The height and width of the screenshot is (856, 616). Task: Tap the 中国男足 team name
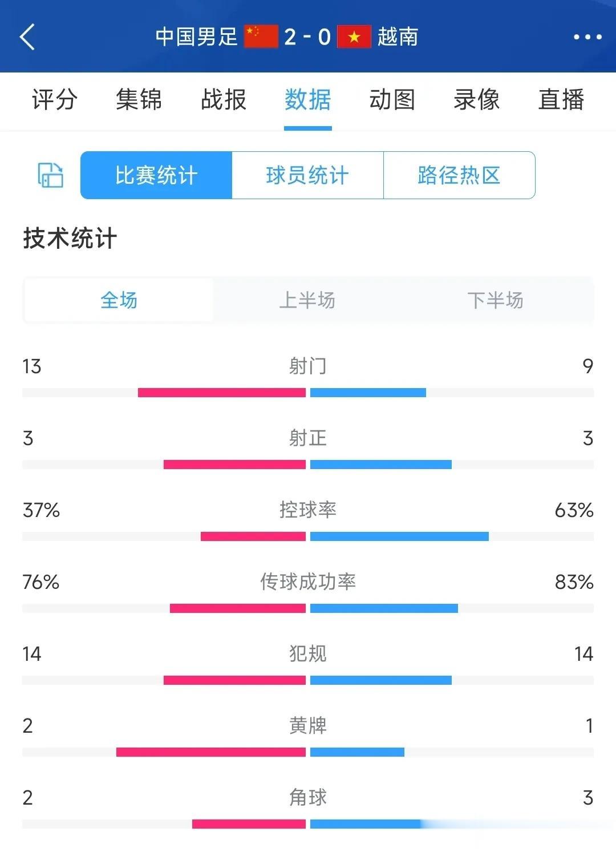click(x=196, y=37)
